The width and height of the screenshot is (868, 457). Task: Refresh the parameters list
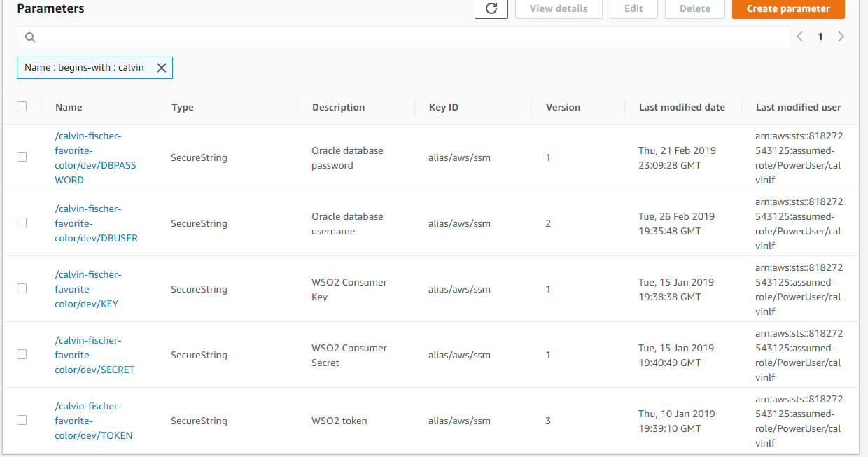pyautogui.click(x=491, y=8)
